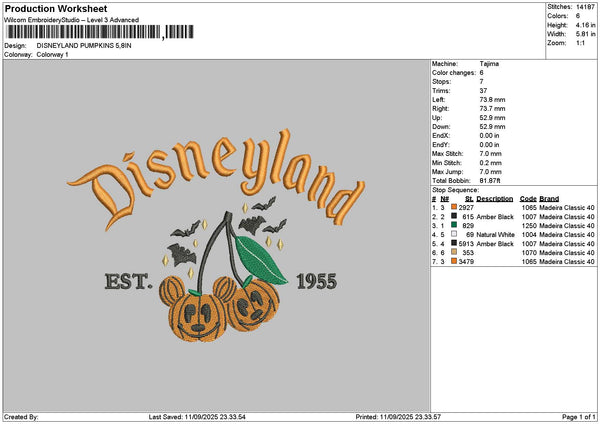The image size is (600, 424).
Task: Click the Trims value 37
Action: [x=483, y=91]
